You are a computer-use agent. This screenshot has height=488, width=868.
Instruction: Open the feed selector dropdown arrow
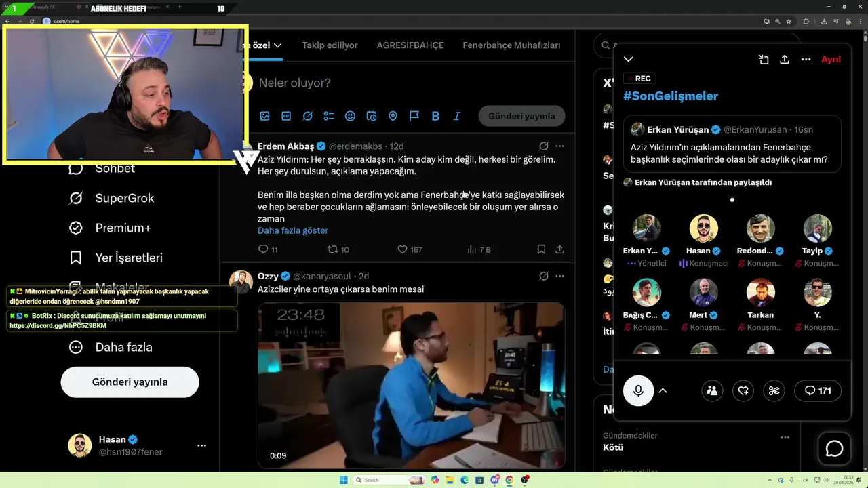coord(277,45)
